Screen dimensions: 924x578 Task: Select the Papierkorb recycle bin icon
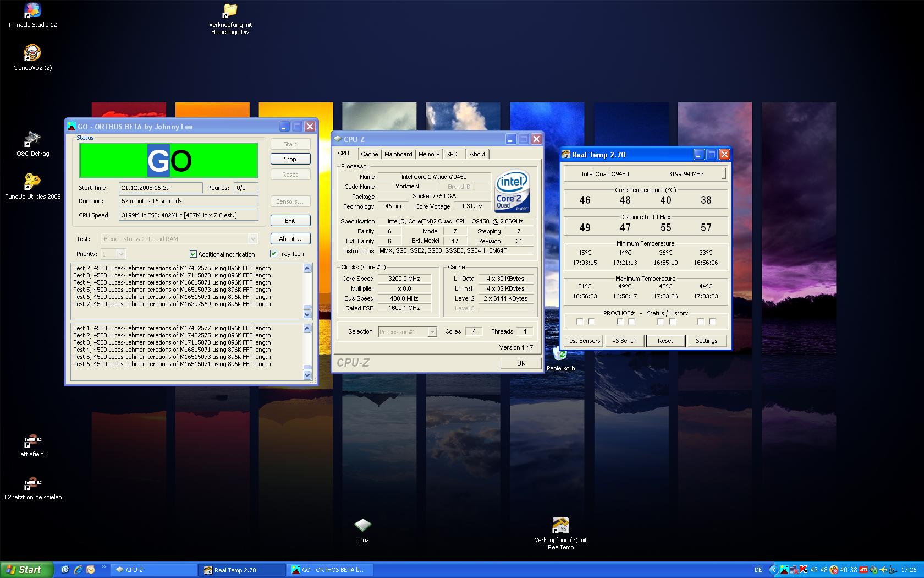point(560,359)
